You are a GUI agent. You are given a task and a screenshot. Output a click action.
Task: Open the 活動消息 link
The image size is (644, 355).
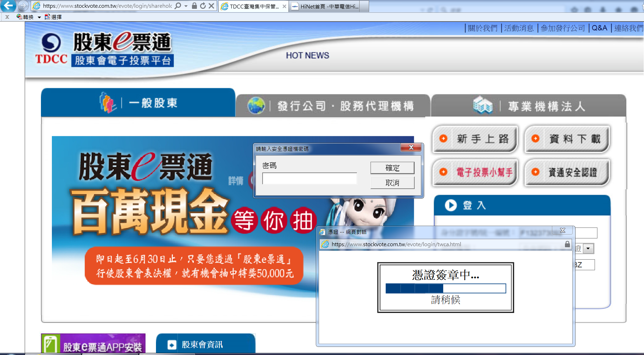pos(519,28)
